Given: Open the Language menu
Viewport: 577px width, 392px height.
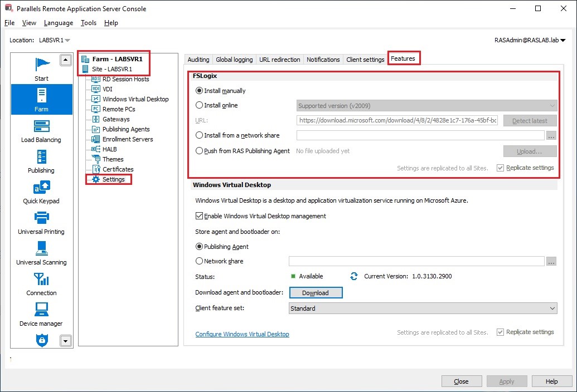Looking at the screenshot, I should [x=59, y=23].
